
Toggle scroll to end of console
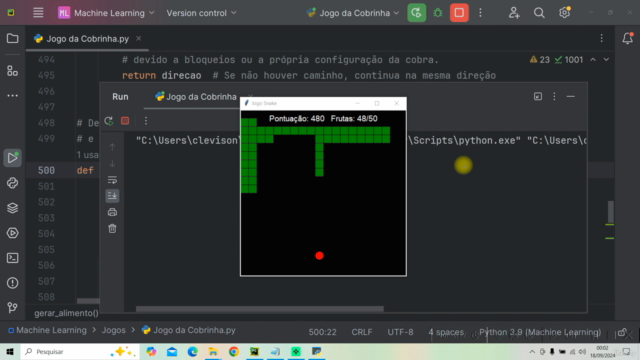point(112,196)
